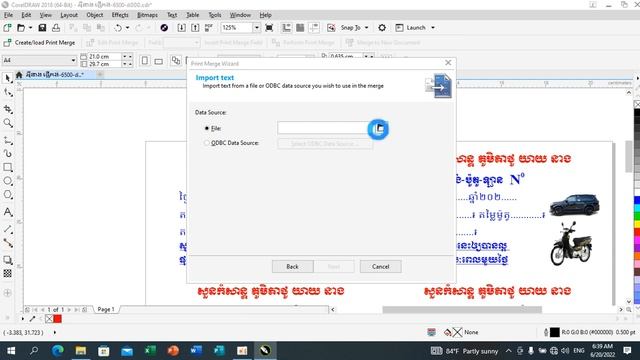Image resolution: width=640 pixels, height=360 pixels.
Task: Open Excel from the taskbar
Action: [x=150, y=351]
